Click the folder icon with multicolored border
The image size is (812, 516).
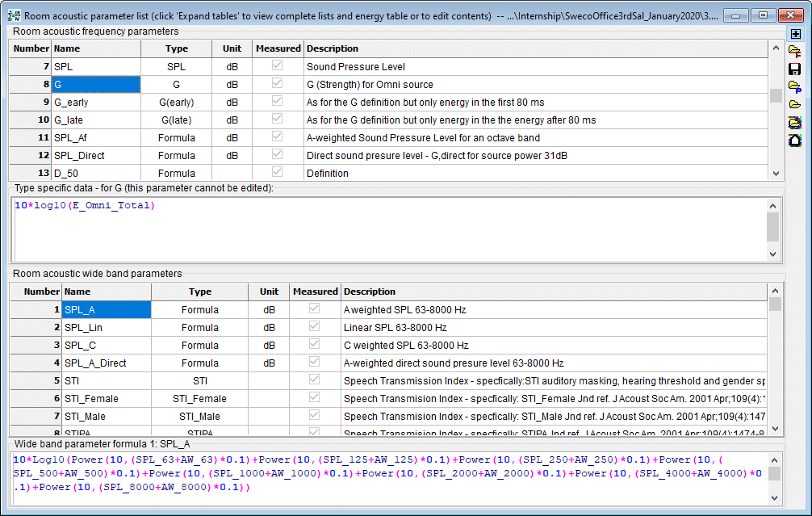point(795,122)
